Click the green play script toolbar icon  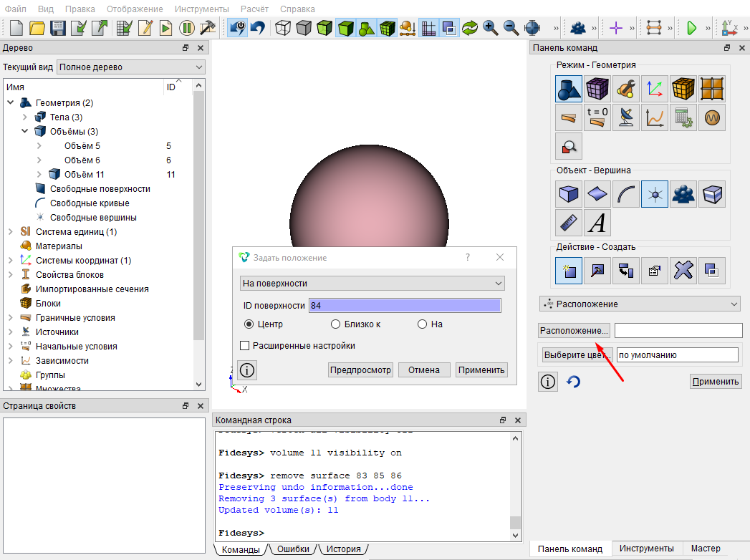(x=165, y=28)
